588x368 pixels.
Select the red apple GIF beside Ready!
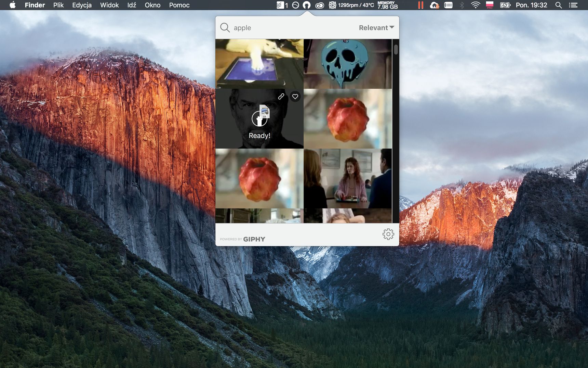348,119
